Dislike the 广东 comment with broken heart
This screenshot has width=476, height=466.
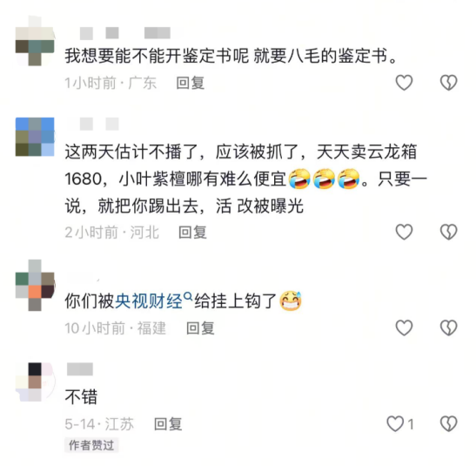(x=449, y=83)
